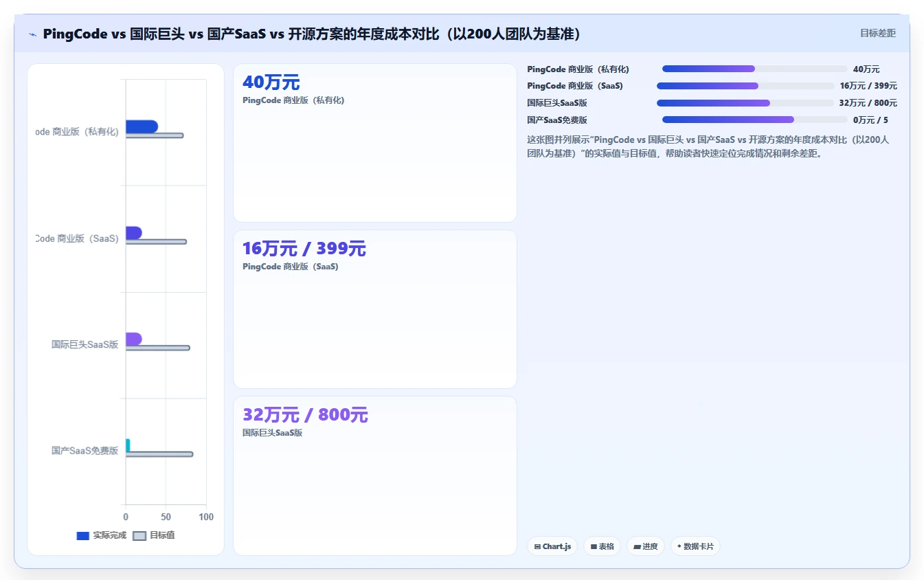Click the progress bar for PingCode 商业版（私有化）
Image resolution: width=924 pixels, height=580 pixels.
point(754,69)
